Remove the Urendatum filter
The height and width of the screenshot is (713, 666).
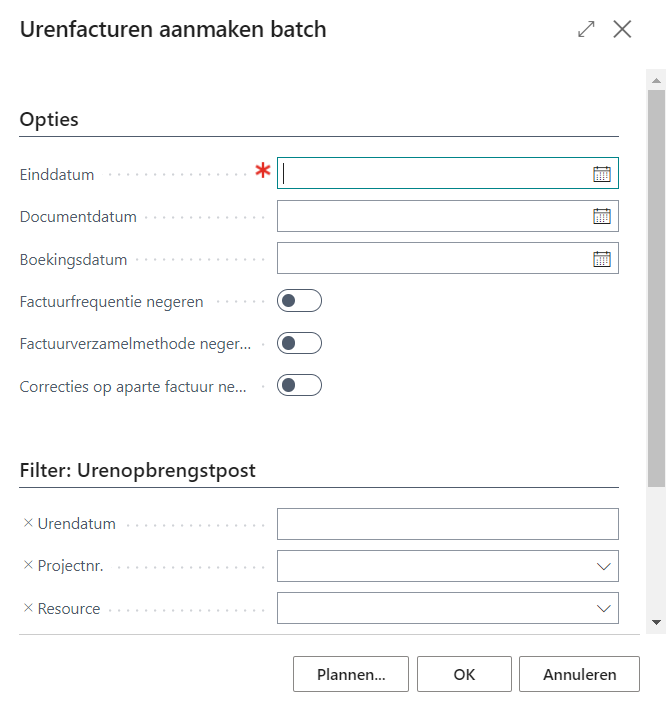(28, 523)
